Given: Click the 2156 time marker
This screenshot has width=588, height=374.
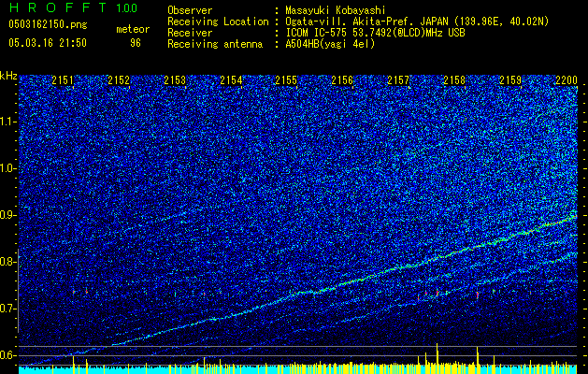Looking at the screenshot, I should coord(342,80).
